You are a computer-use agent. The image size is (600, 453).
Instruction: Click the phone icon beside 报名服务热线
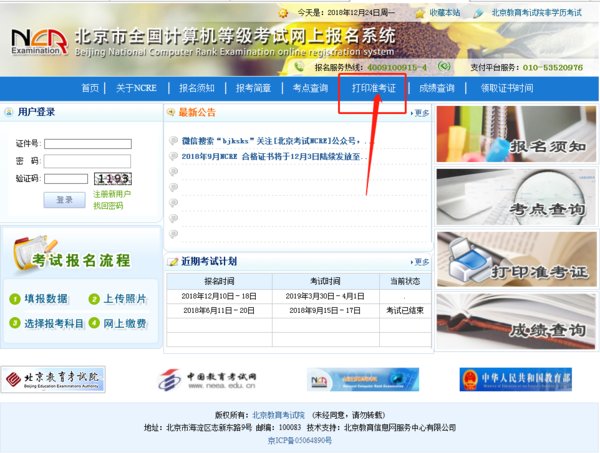click(x=299, y=67)
